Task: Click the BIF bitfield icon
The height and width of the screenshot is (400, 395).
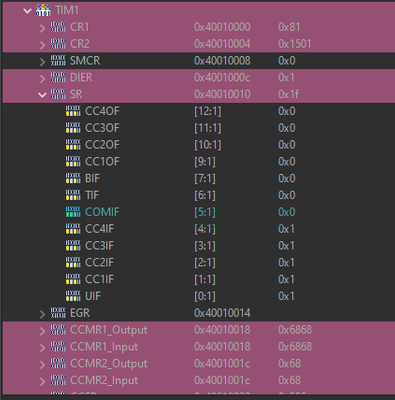Action: click(73, 178)
